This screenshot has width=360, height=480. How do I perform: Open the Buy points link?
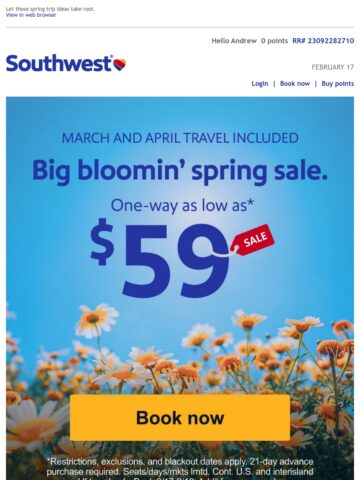[337, 84]
